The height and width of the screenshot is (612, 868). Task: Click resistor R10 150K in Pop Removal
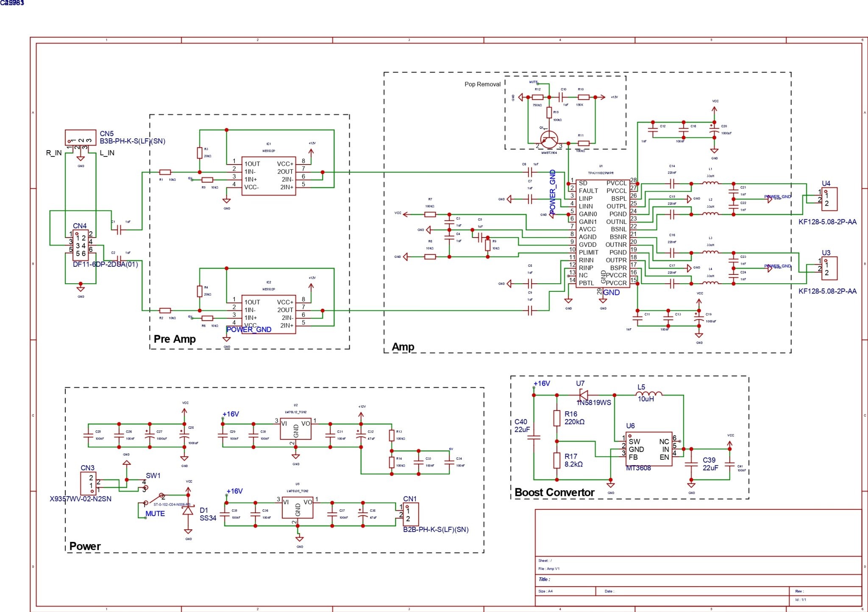click(x=584, y=97)
